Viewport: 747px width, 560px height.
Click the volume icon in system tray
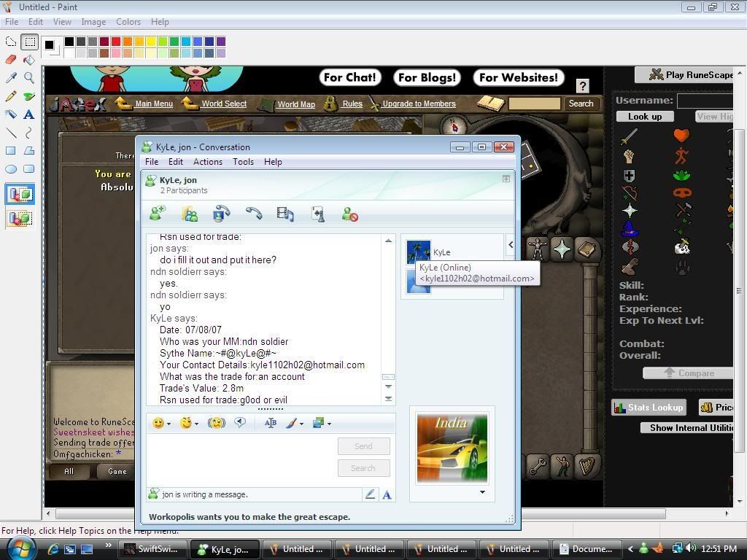(x=692, y=548)
